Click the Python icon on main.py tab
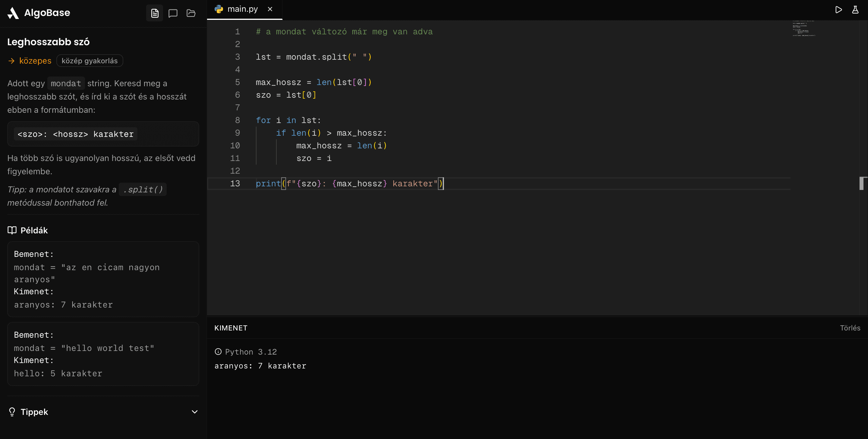This screenshot has height=439, width=868. [219, 9]
